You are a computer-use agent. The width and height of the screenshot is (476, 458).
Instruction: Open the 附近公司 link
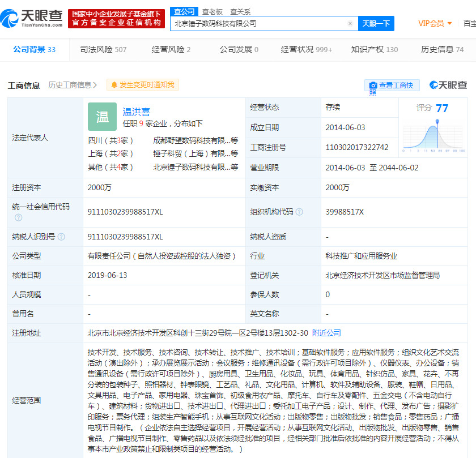(326, 333)
